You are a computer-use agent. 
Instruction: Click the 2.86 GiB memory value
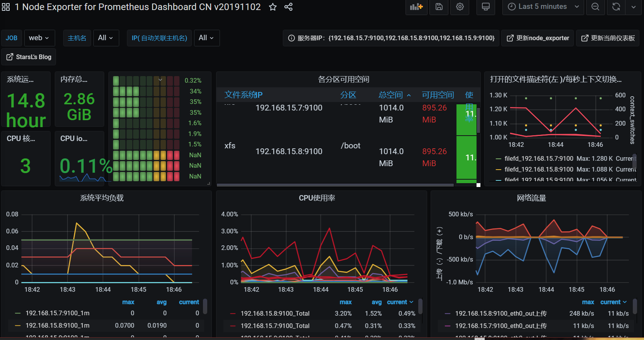click(x=79, y=107)
